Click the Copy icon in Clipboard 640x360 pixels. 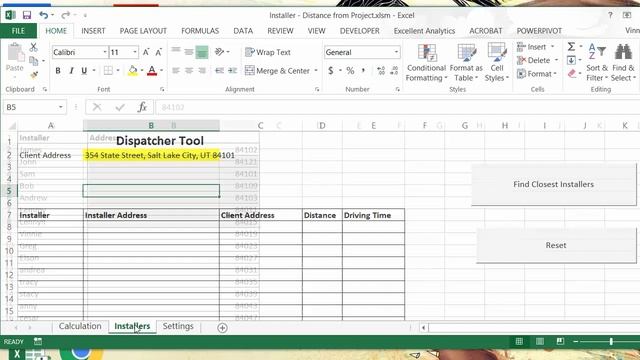[x=34, y=61]
